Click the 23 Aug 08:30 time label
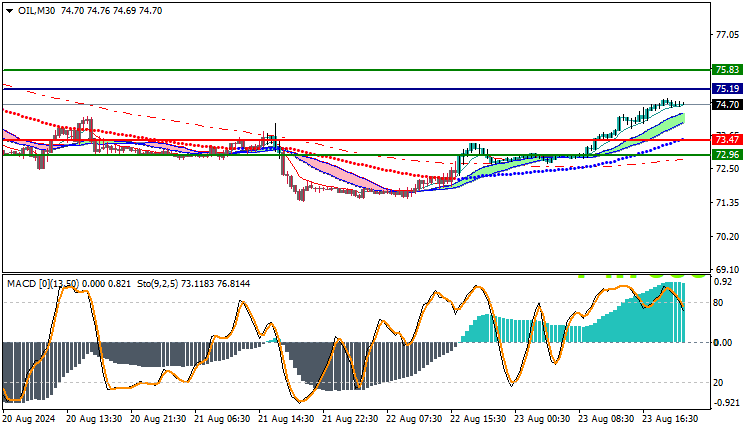The image size is (750, 430). tap(607, 419)
